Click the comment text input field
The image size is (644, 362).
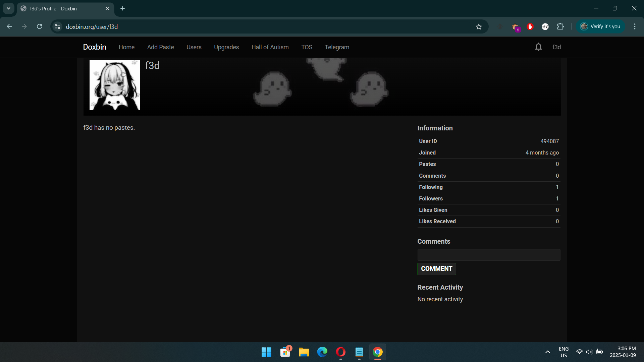coord(489,255)
